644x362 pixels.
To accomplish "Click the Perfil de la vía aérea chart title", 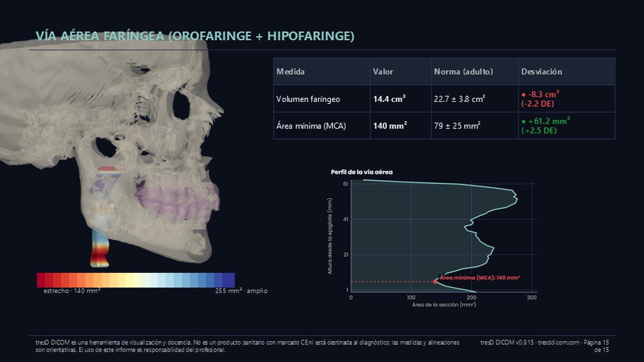I will (362, 172).
